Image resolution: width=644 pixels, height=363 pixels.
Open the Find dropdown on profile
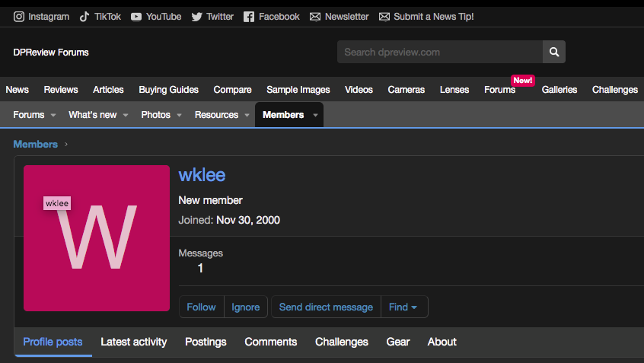[x=403, y=307]
